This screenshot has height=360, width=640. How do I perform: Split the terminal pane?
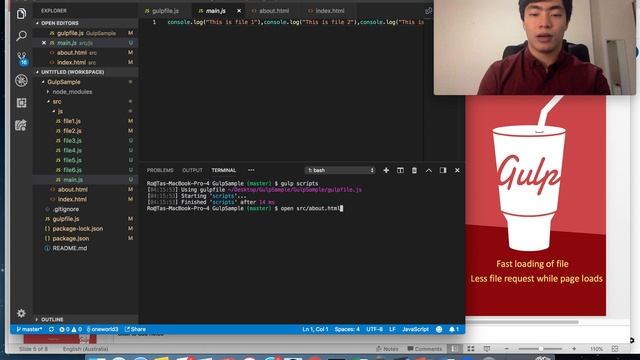(400, 170)
